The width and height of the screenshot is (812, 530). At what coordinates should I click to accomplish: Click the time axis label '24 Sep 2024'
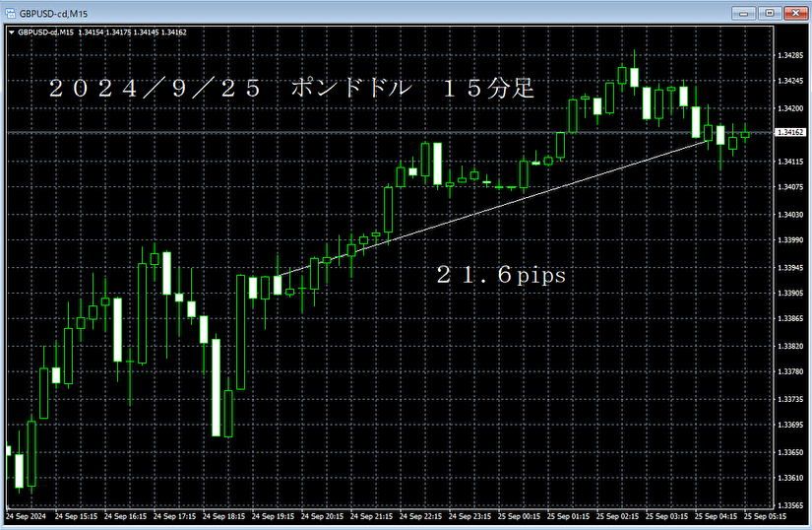coord(26,516)
